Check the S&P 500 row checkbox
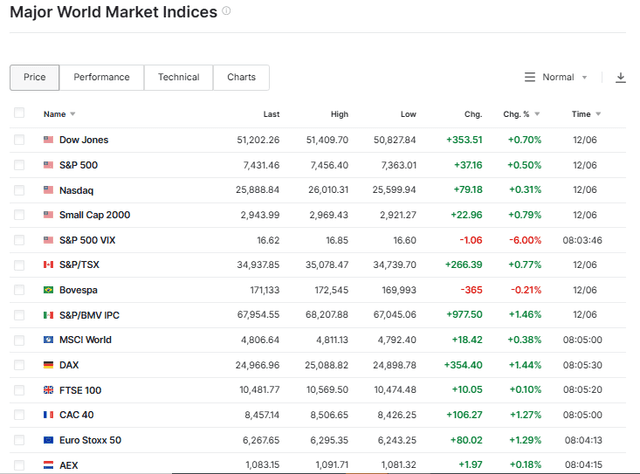 [19, 165]
